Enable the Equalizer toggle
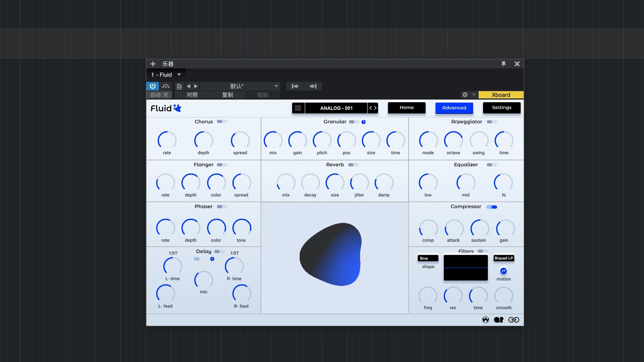The width and height of the screenshot is (644, 362). pyautogui.click(x=492, y=165)
